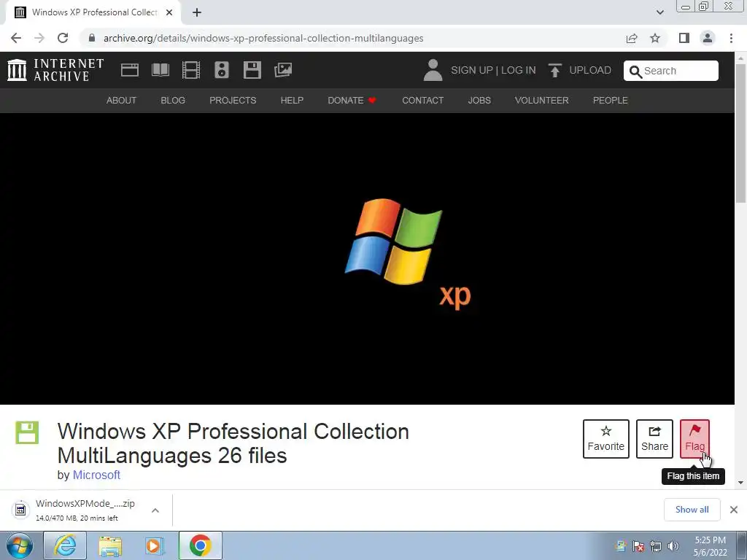Click the green software item type icon
Viewport: 747px width, 560px height.
(27, 432)
